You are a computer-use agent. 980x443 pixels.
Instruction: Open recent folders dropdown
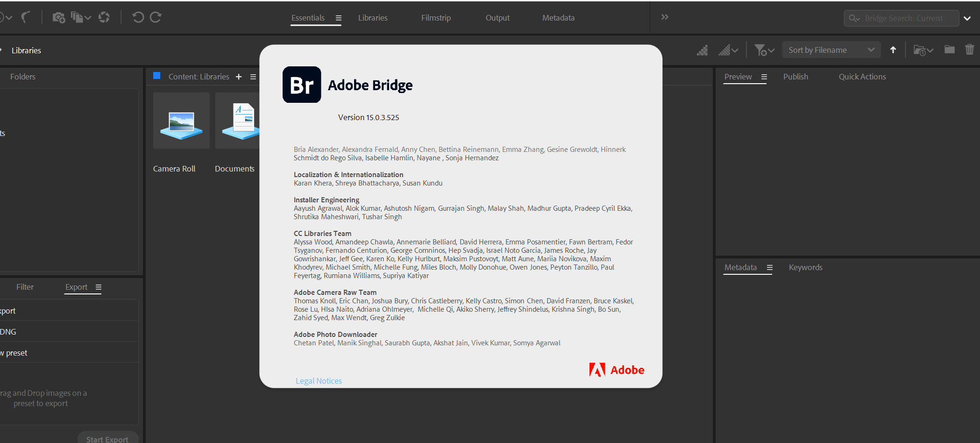coord(923,50)
